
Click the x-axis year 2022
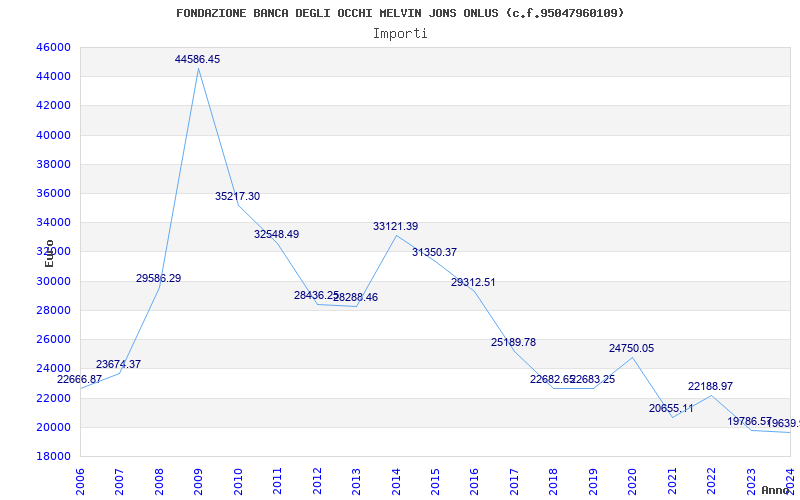coord(711,481)
